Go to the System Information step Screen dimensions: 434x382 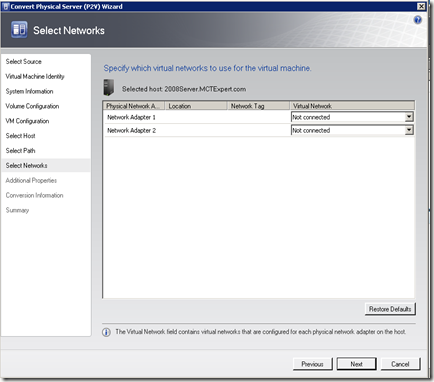[x=29, y=91]
